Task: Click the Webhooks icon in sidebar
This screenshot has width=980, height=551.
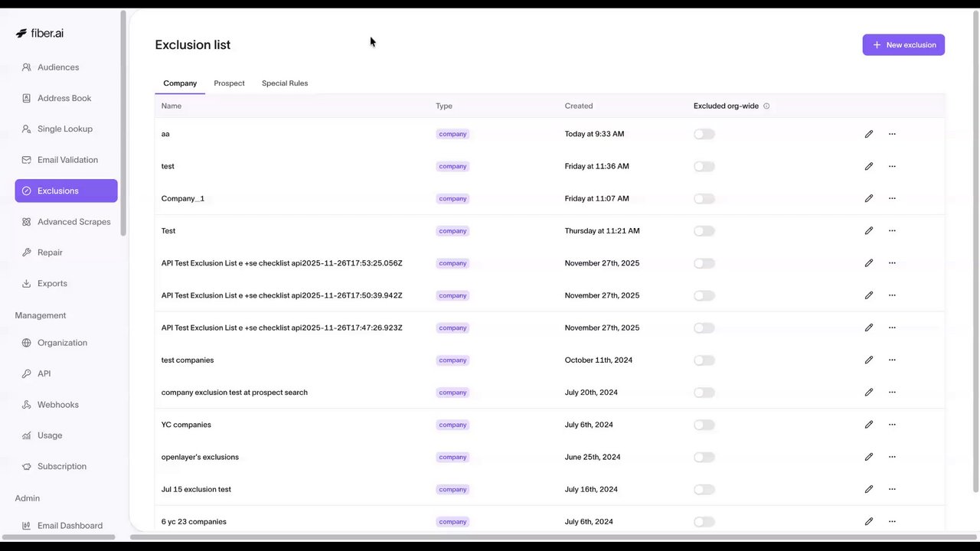Action: click(x=27, y=405)
